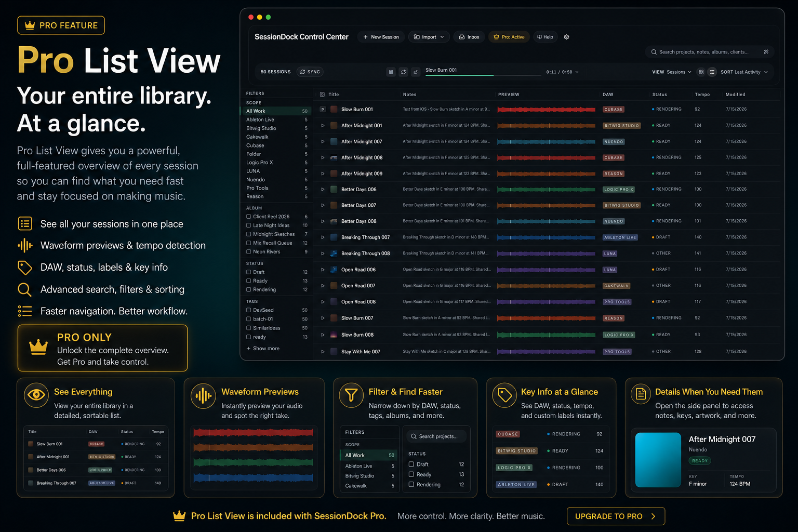Click the SYNC button
The width and height of the screenshot is (798, 532).
(x=310, y=72)
